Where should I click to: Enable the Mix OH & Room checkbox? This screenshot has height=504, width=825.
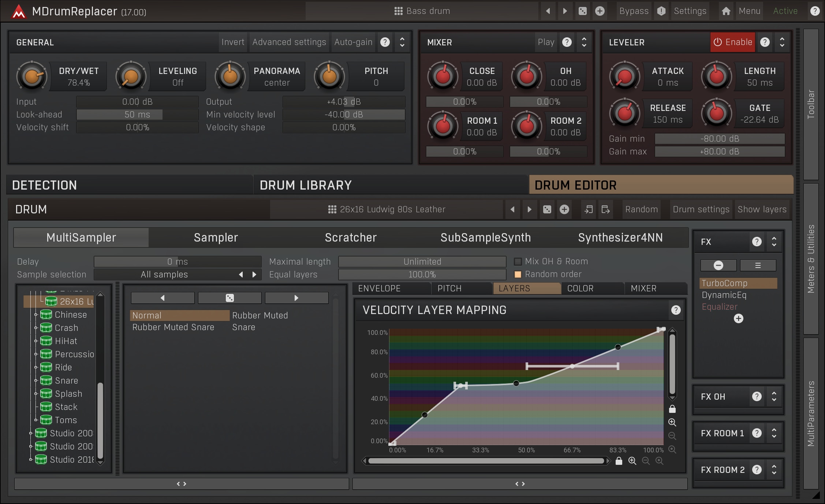tap(518, 262)
